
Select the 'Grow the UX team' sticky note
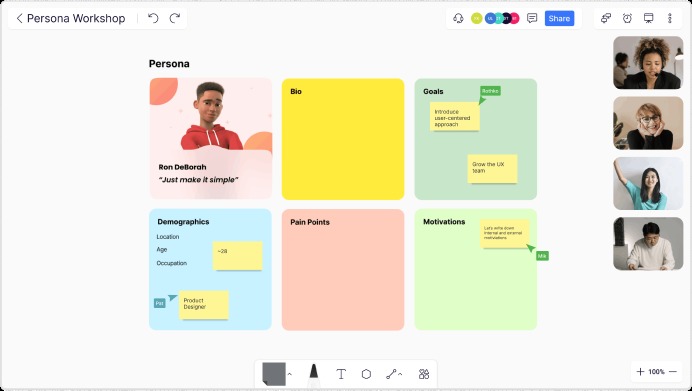pos(492,169)
